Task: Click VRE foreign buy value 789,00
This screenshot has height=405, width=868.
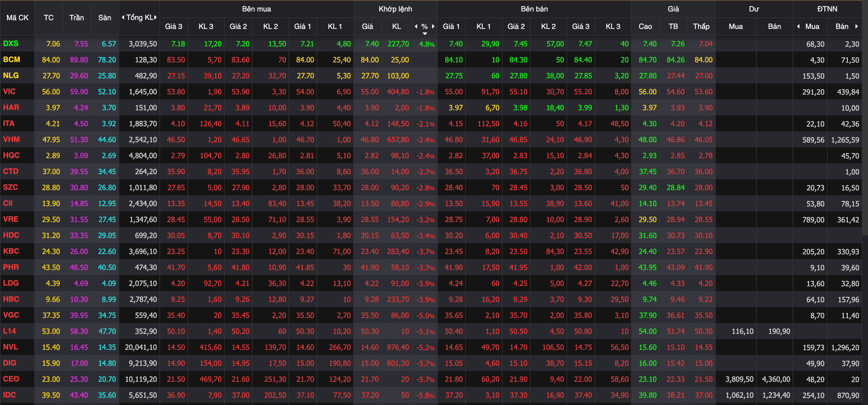Action: pyautogui.click(x=813, y=219)
